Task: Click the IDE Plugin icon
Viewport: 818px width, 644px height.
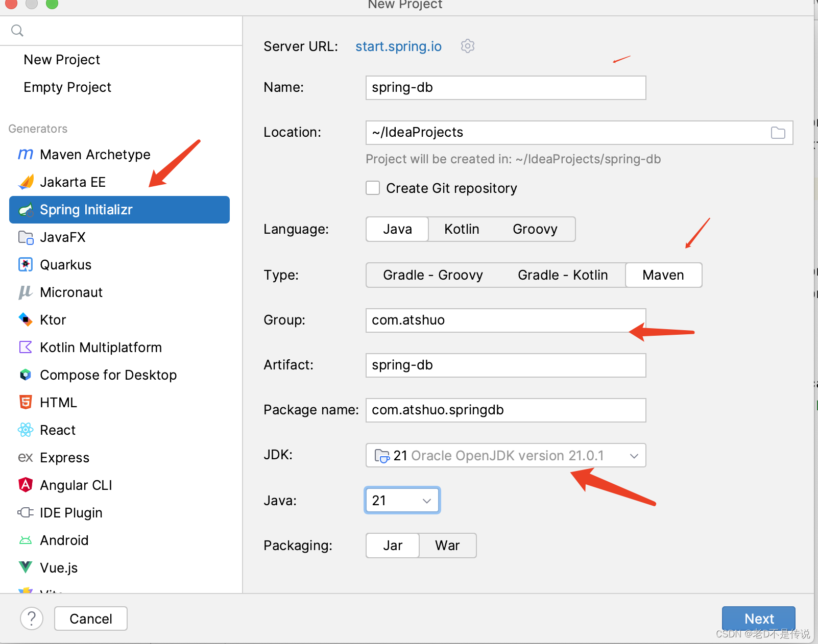Action: click(x=26, y=512)
